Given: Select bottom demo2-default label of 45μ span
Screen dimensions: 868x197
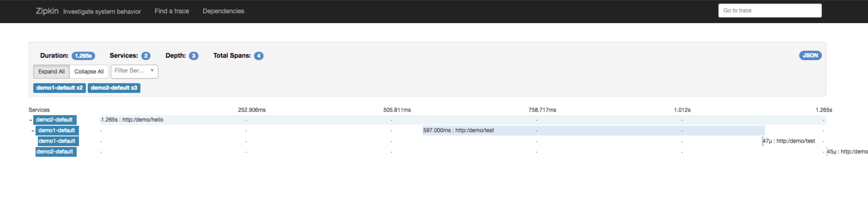Looking at the screenshot, I should pyautogui.click(x=56, y=152).
